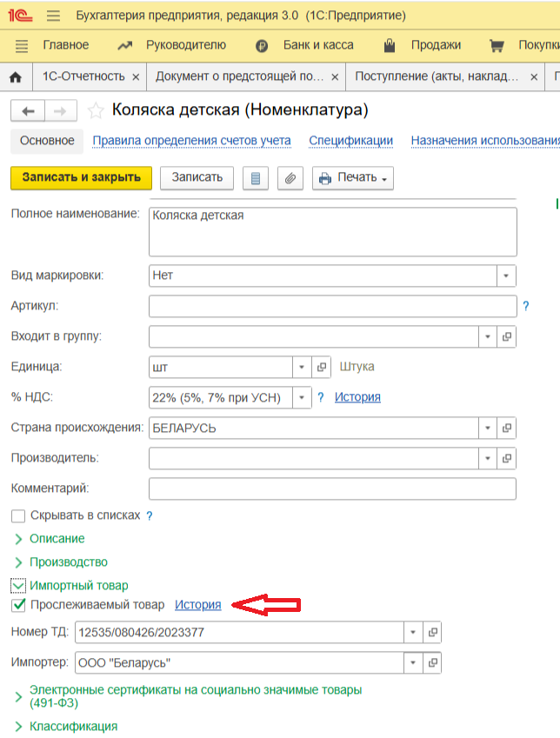Viewport: 560px width, 738px height.
Task: Open the БЕЛАРУСЬ country record
Action: click(x=507, y=428)
